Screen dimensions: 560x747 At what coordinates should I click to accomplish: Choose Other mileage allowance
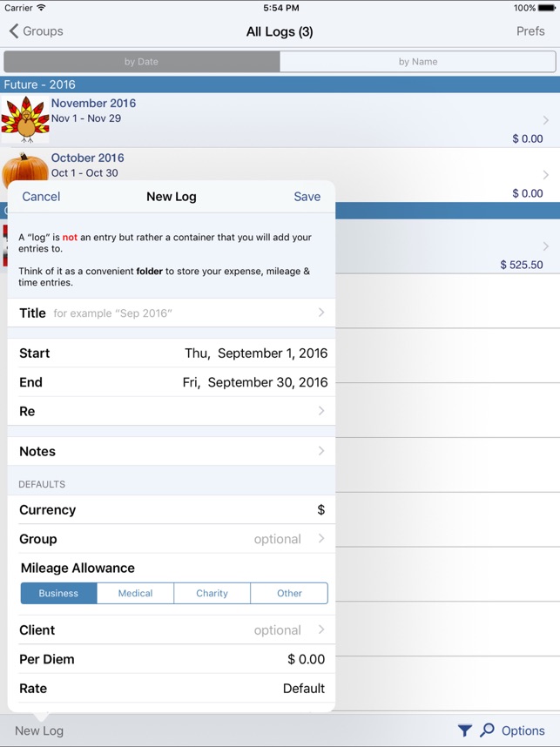pos(289,593)
